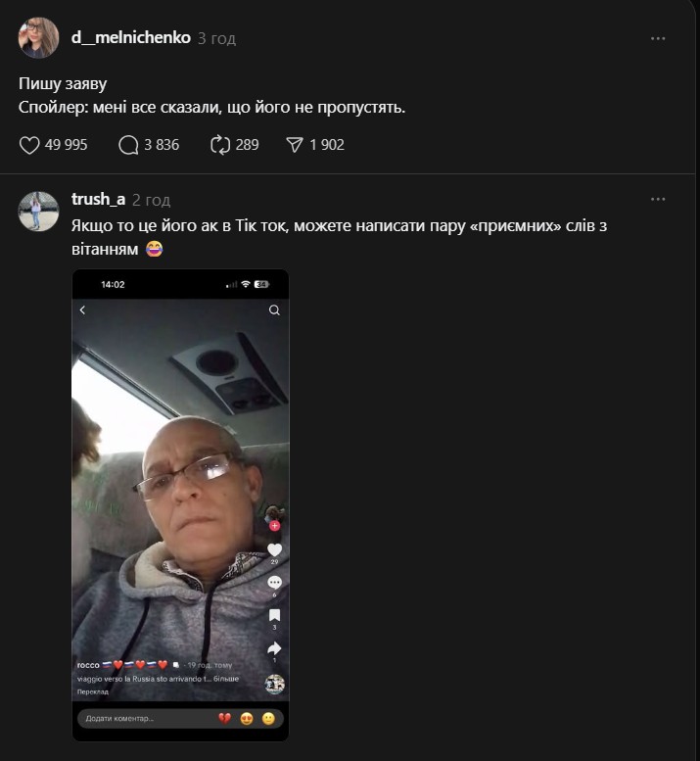Tap the TikTok heart with 29 likes

274,550
